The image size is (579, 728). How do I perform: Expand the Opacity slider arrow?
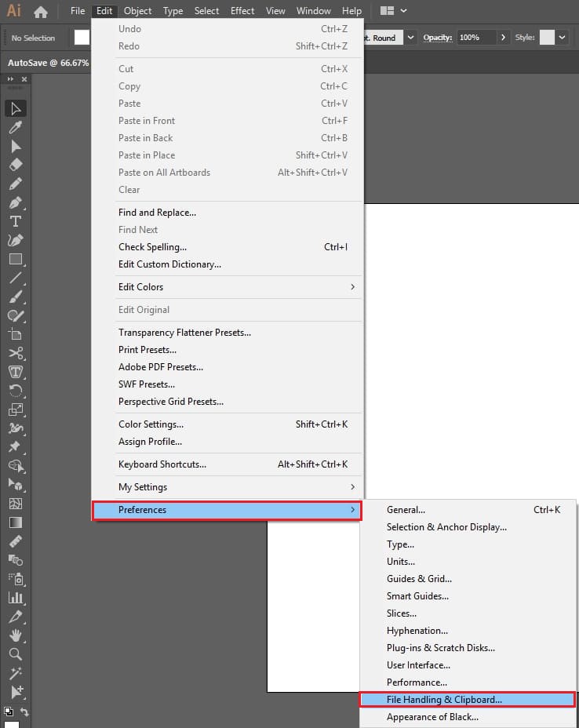coord(503,38)
